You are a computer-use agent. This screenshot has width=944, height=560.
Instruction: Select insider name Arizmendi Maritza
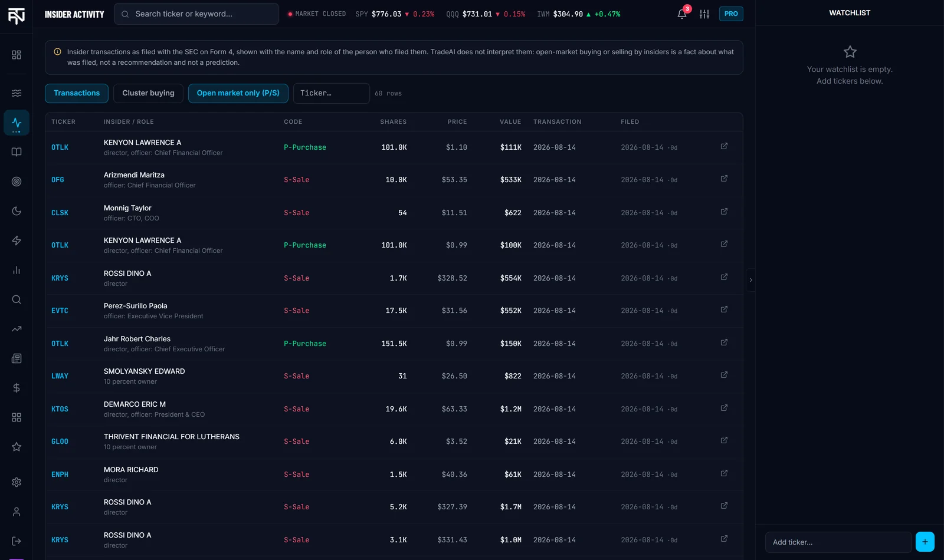134,174
